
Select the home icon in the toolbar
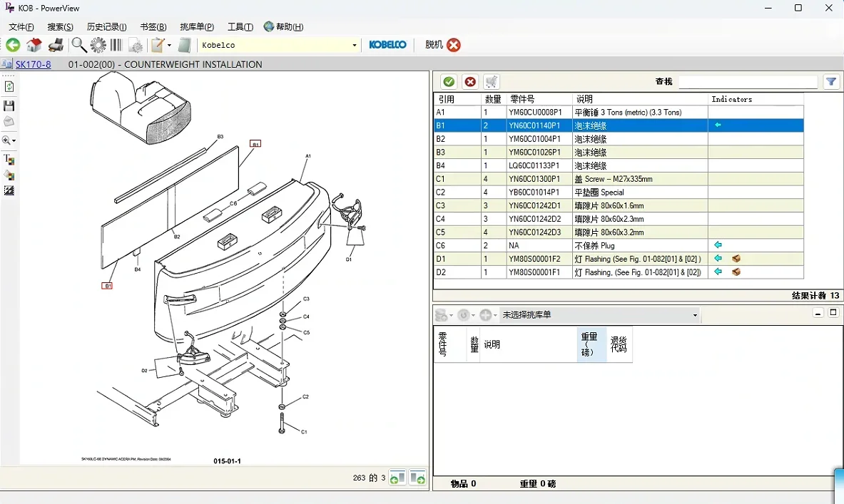tap(34, 45)
